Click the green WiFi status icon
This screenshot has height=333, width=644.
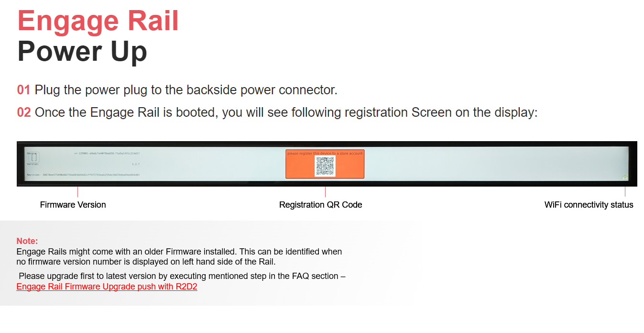pos(625,178)
